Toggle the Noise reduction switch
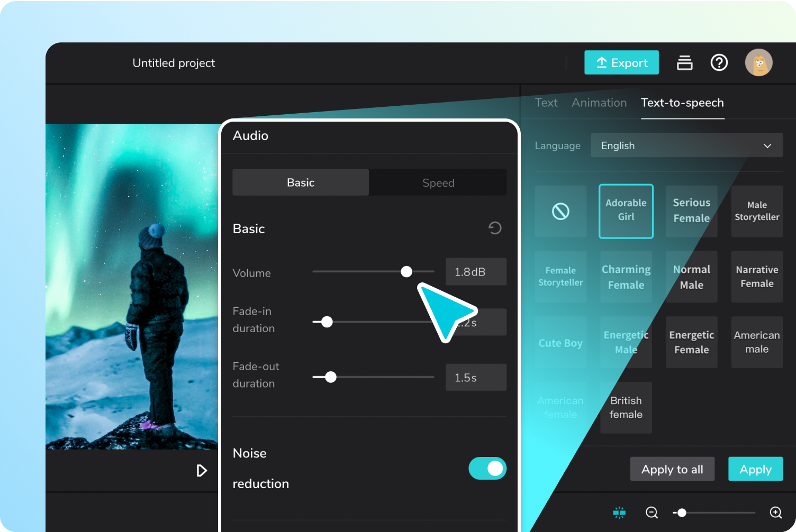Screen dimensions: 796x532 [x=487, y=469]
